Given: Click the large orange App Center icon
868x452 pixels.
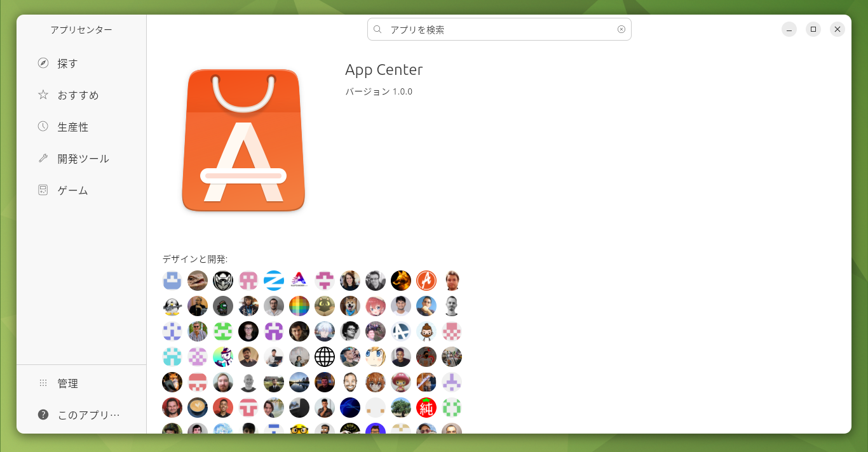Looking at the screenshot, I should (244, 140).
